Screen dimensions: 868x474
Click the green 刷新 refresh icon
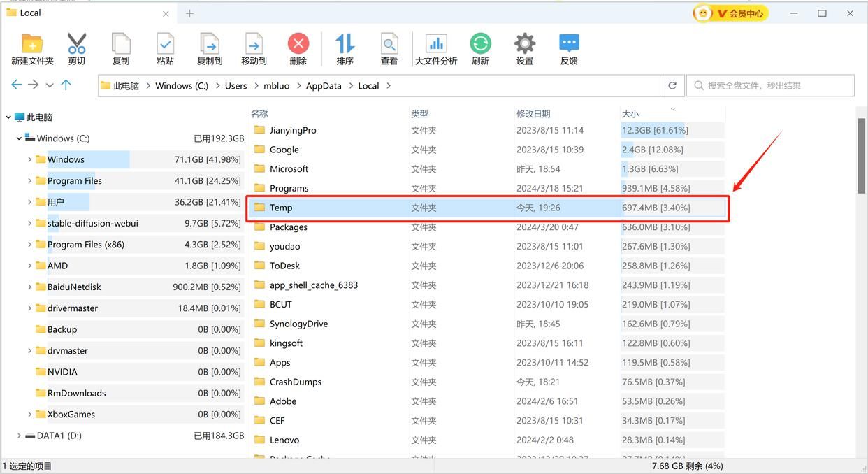click(480, 44)
